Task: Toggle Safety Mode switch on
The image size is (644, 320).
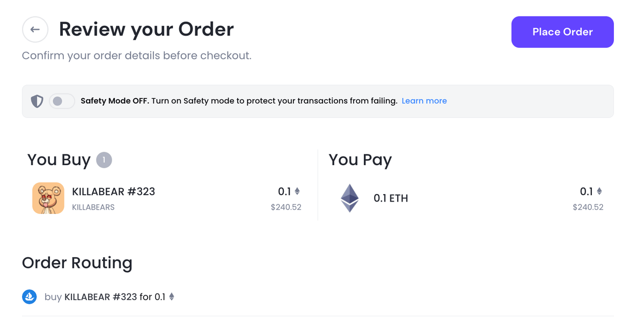Action: (x=62, y=101)
